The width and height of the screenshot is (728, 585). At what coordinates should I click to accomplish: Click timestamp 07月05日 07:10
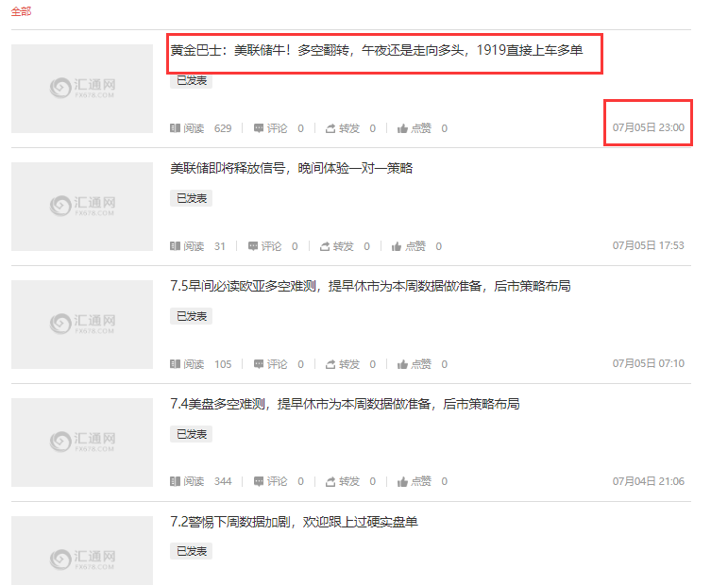pyautogui.click(x=648, y=363)
